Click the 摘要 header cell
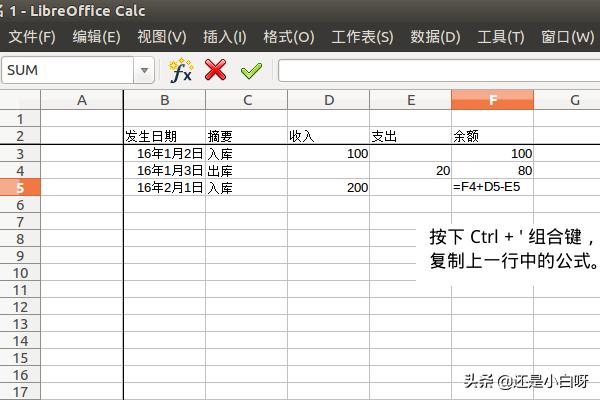The image size is (600, 400). coord(247,136)
